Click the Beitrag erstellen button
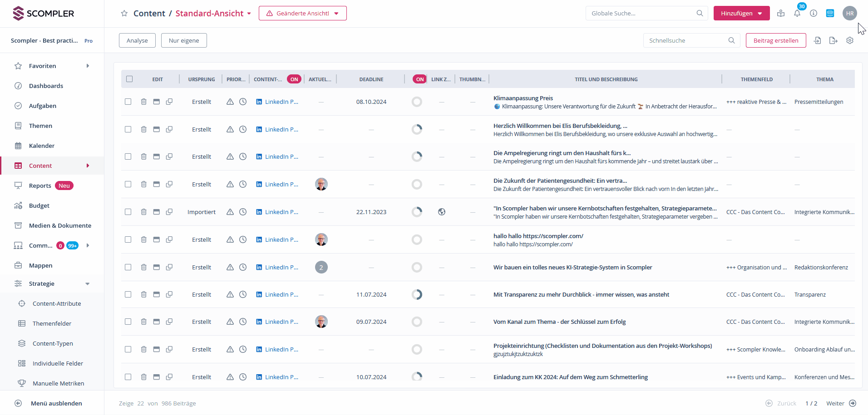 (775, 40)
